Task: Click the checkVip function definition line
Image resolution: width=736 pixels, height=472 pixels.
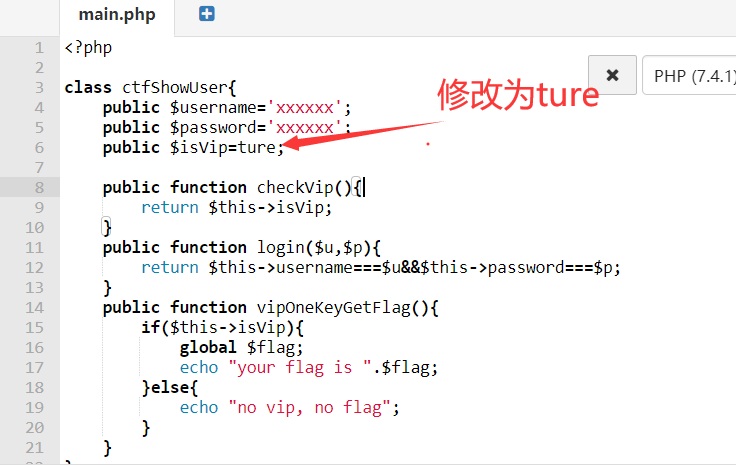Action: pos(234,187)
